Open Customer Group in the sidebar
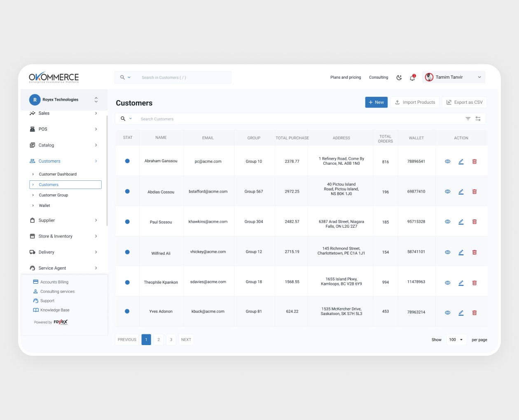Viewport: 519px width, 420px height. click(54, 195)
